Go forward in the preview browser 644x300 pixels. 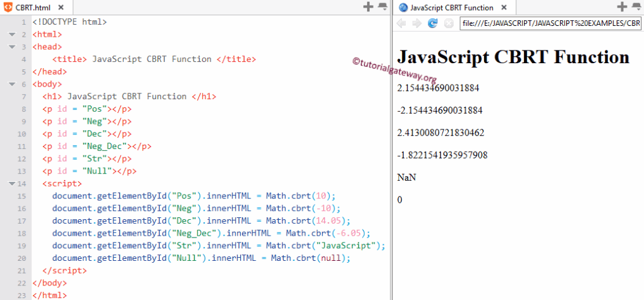pos(417,23)
